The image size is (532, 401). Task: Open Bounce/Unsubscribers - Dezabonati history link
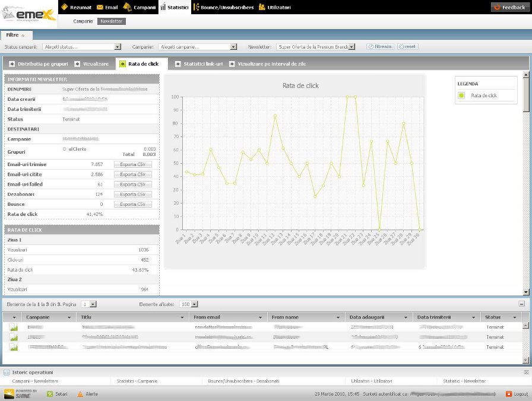243,381
